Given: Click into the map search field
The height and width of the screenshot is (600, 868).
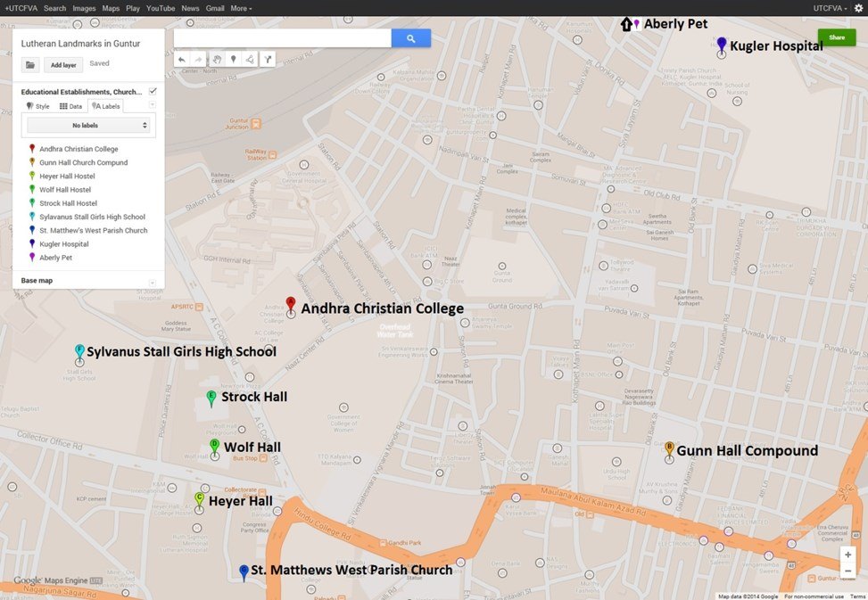Looking at the screenshot, I should [282, 38].
